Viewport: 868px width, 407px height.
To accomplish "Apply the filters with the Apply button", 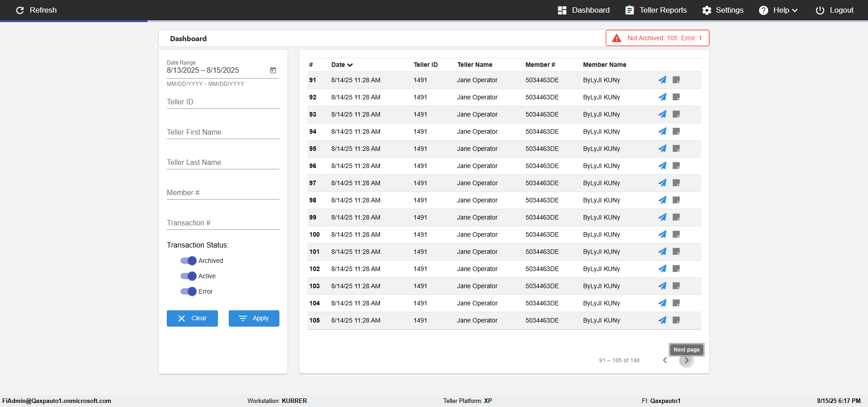I will 254,318.
